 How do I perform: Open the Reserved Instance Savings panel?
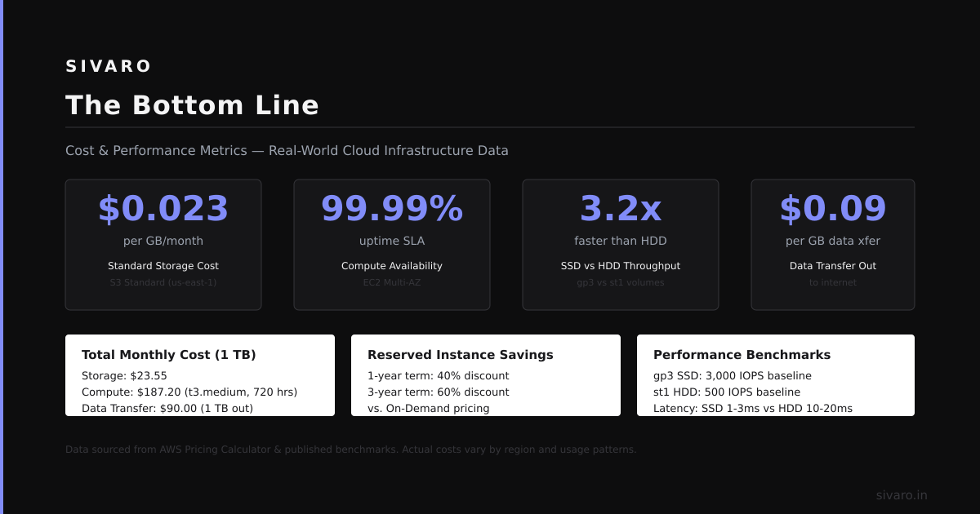click(x=486, y=375)
